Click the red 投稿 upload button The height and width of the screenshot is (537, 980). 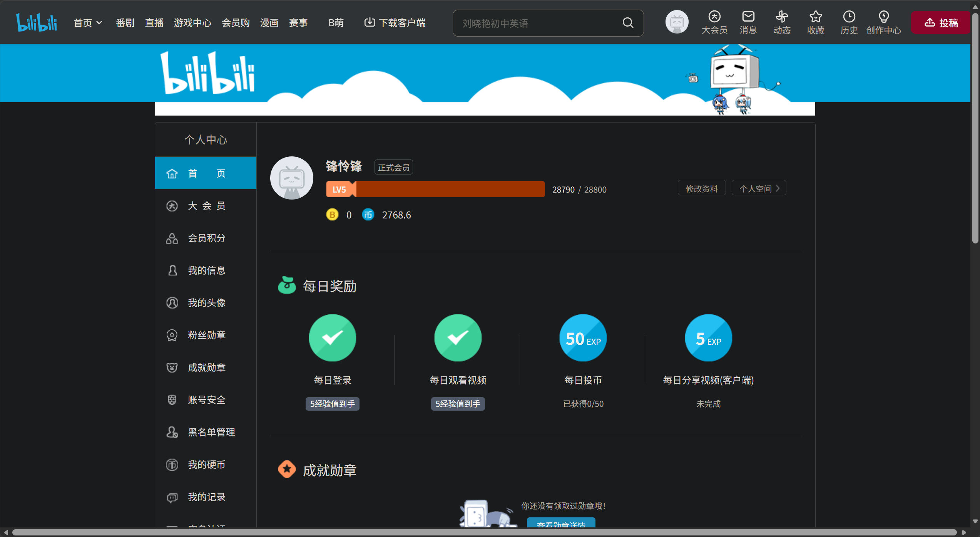(940, 22)
